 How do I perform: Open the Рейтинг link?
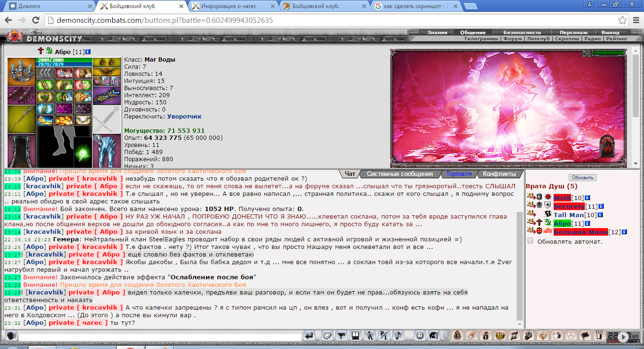point(617,39)
